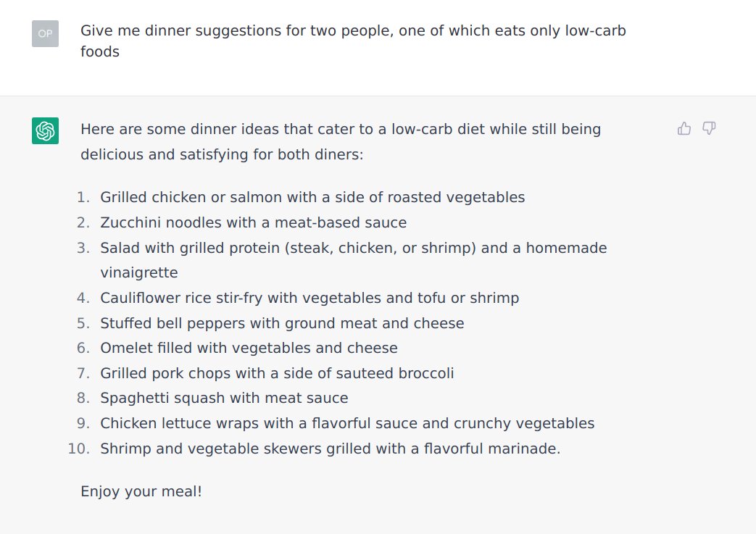Click list number 10 marker

78,449
